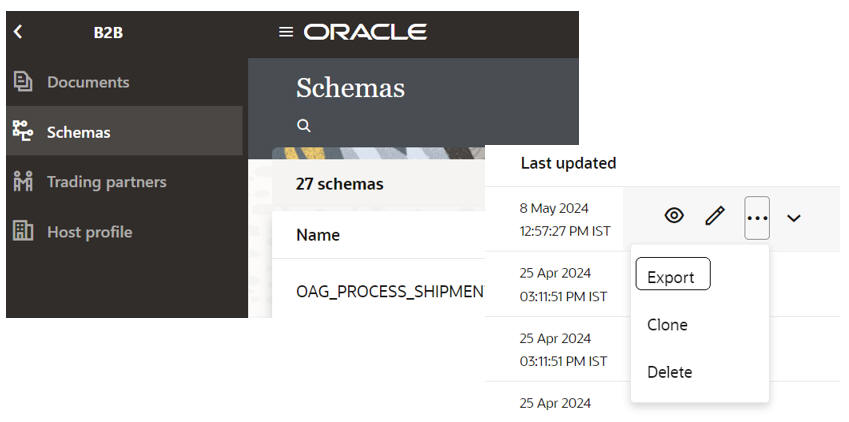Select Delete from the actions menu
Viewport: 849px width, 422px height.
click(x=669, y=372)
